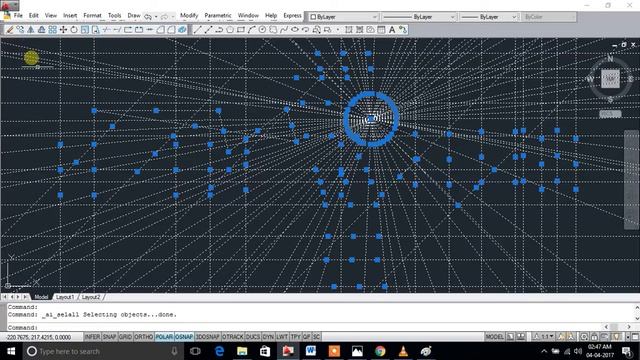
Task: Open Google Chrome from the taskbar
Action: pos(380,351)
